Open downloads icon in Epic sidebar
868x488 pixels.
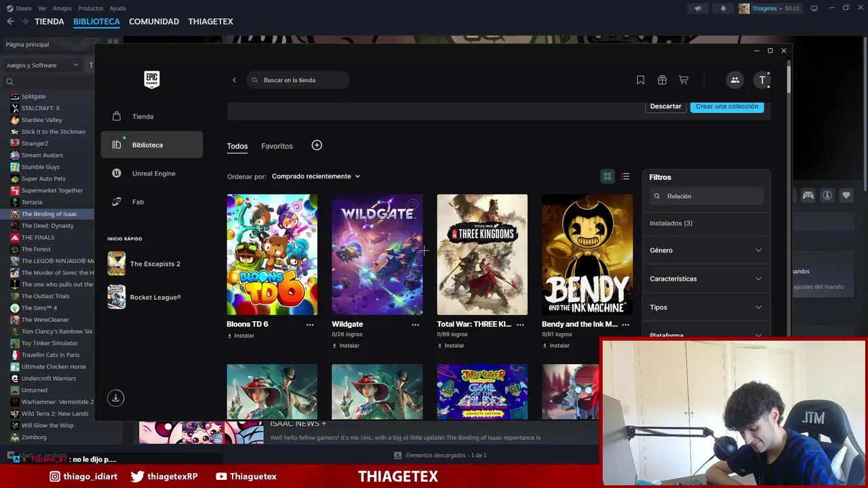pyautogui.click(x=115, y=398)
